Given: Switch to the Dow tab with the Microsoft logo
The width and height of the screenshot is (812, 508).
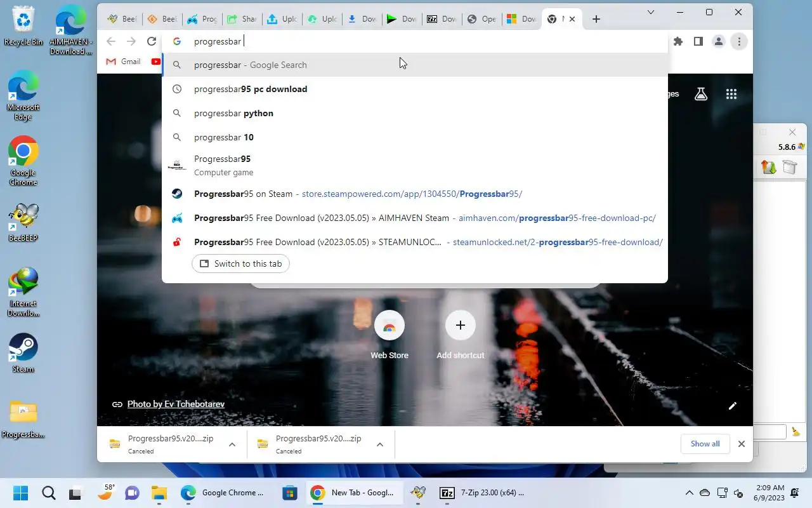Looking at the screenshot, I should (521, 19).
